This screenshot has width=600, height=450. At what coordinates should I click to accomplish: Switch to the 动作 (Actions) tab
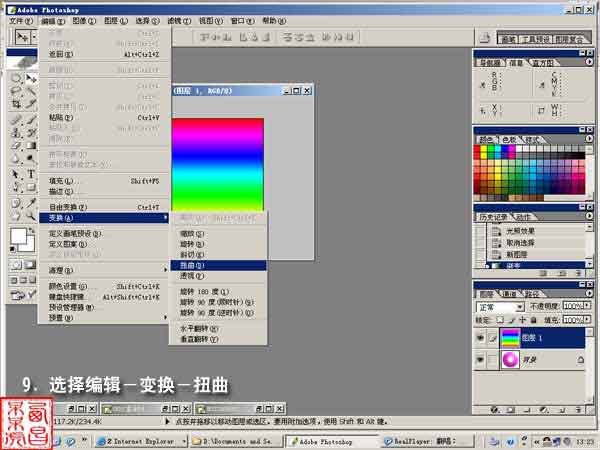(523, 217)
